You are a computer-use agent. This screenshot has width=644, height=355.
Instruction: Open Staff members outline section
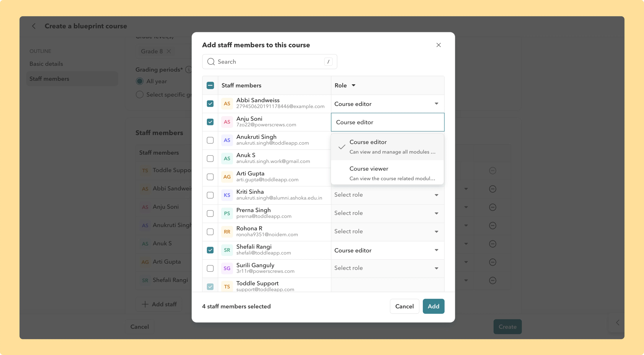coord(72,79)
